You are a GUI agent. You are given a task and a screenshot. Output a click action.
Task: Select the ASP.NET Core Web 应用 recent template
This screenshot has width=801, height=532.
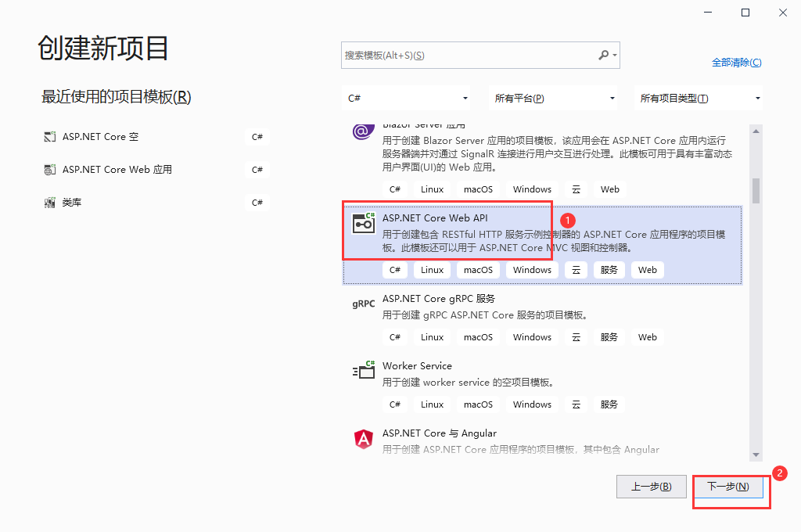tap(117, 169)
